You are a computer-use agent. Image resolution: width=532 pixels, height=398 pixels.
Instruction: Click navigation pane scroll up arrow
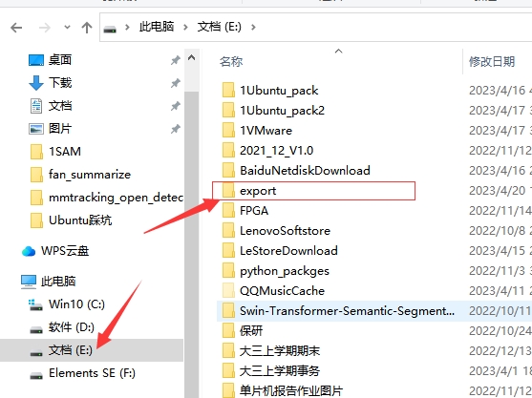coord(191,58)
